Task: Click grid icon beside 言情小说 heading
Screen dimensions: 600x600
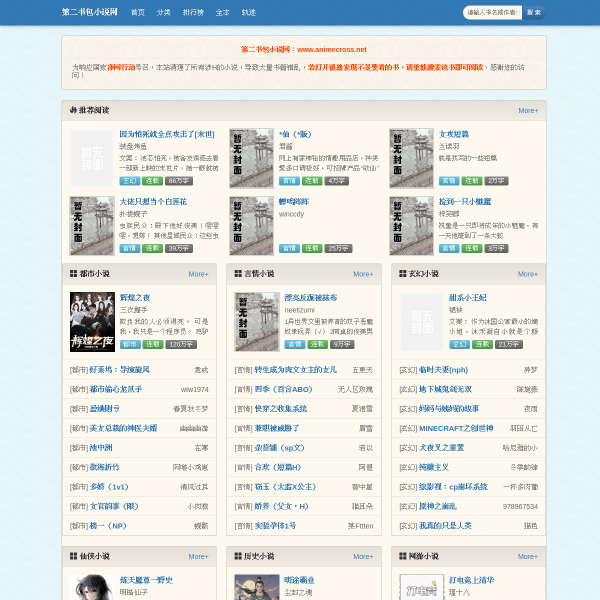Action: (x=238, y=274)
